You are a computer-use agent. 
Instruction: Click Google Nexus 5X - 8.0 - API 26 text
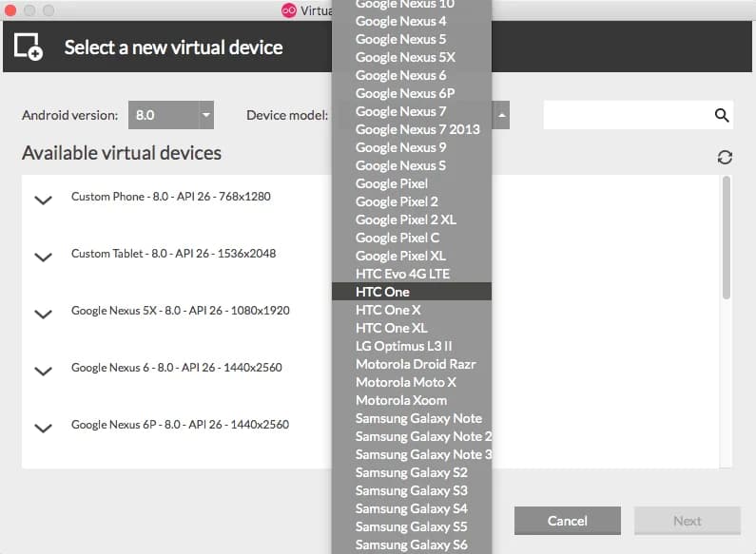[x=181, y=311]
